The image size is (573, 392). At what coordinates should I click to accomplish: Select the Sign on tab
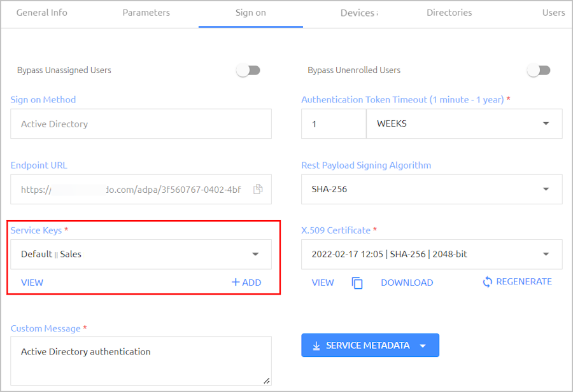click(x=251, y=13)
